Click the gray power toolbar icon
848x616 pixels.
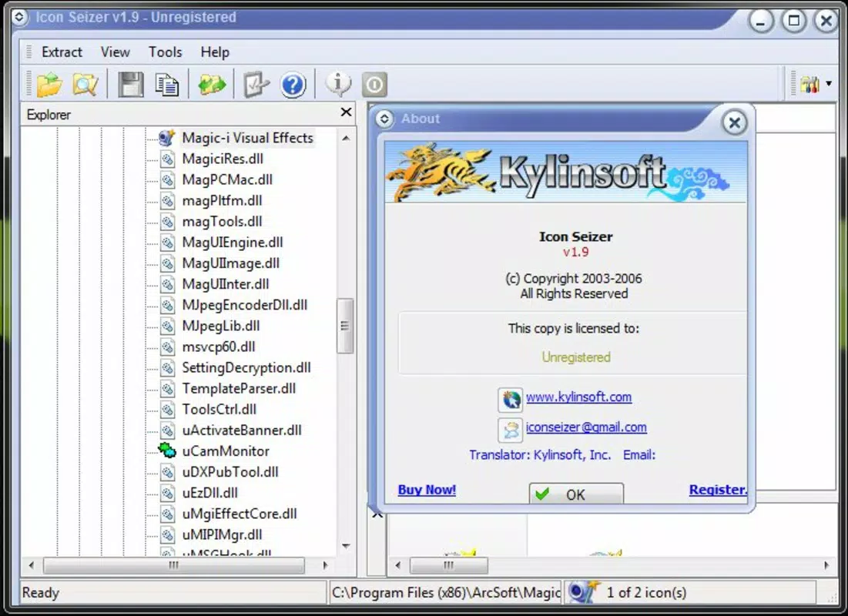point(374,85)
